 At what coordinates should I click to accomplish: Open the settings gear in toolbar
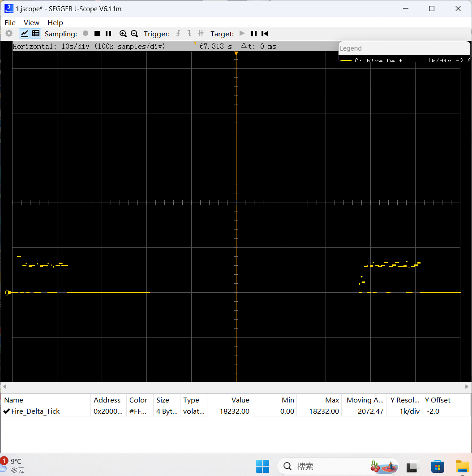click(x=9, y=34)
